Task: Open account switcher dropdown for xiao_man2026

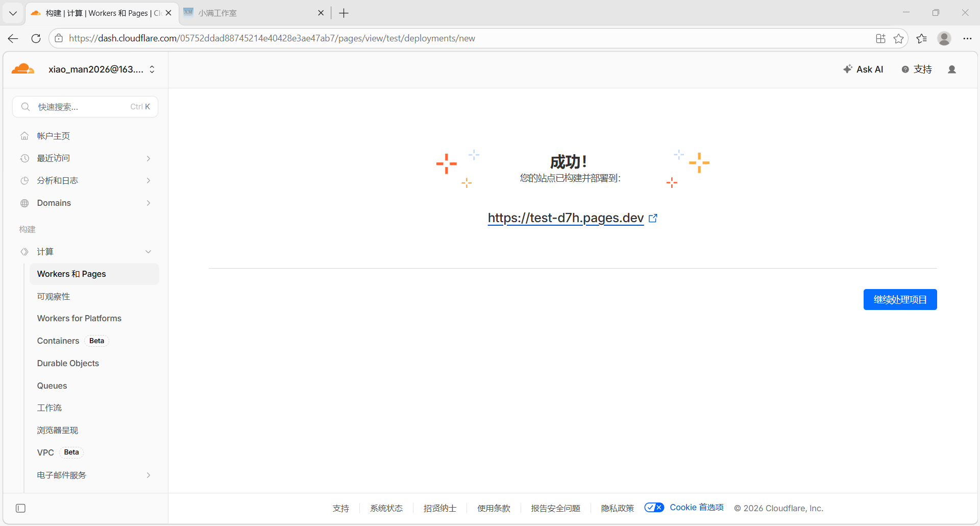Action: (x=152, y=69)
